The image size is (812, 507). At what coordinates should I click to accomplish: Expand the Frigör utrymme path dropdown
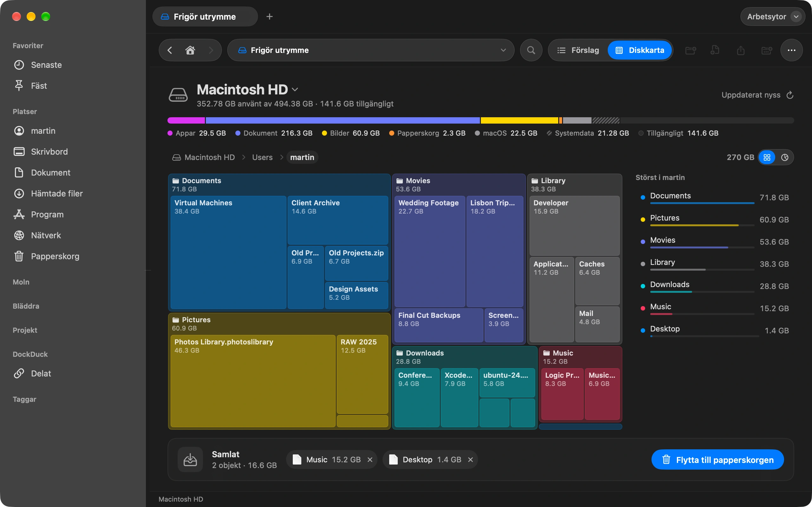(x=503, y=50)
